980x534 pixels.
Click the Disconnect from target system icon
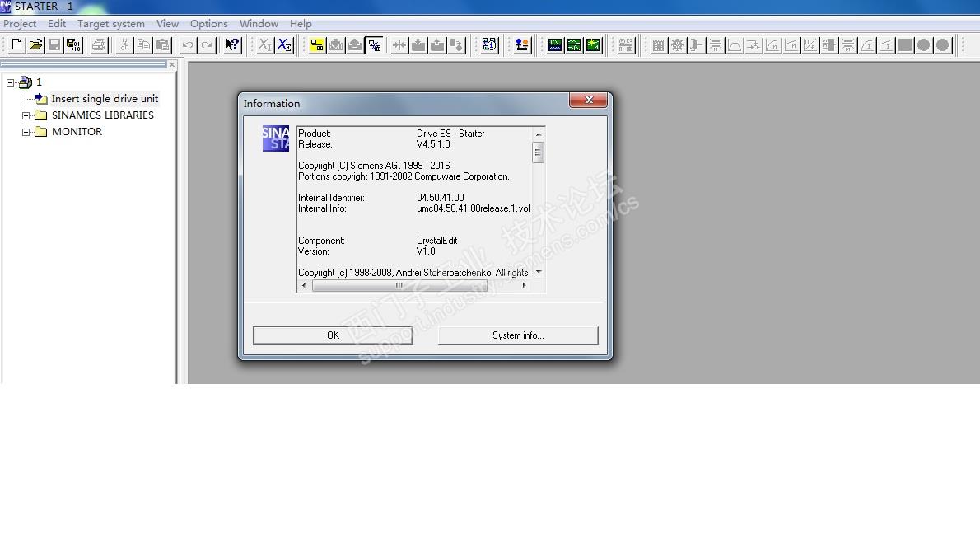point(374,45)
